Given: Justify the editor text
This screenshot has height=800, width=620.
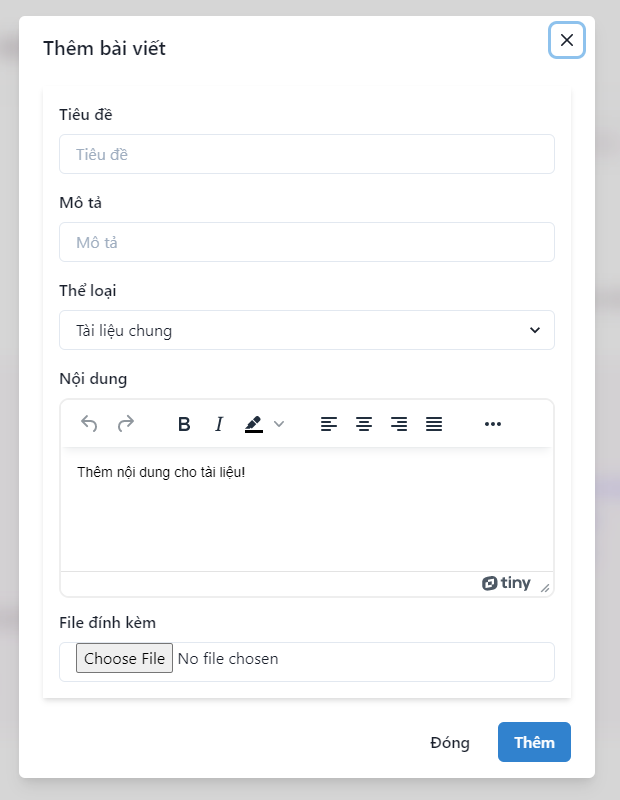Looking at the screenshot, I should pos(434,424).
